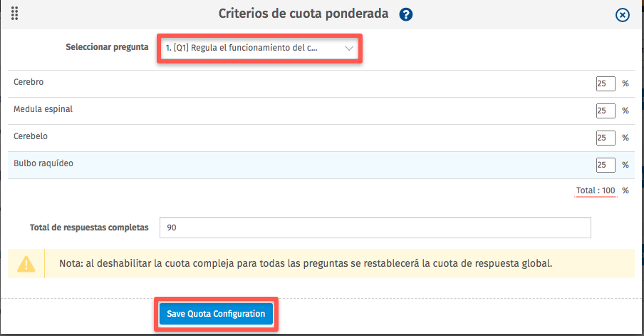The width and height of the screenshot is (644, 336).
Task: Click the Cerebro answer label
Action: click(28, 82)
